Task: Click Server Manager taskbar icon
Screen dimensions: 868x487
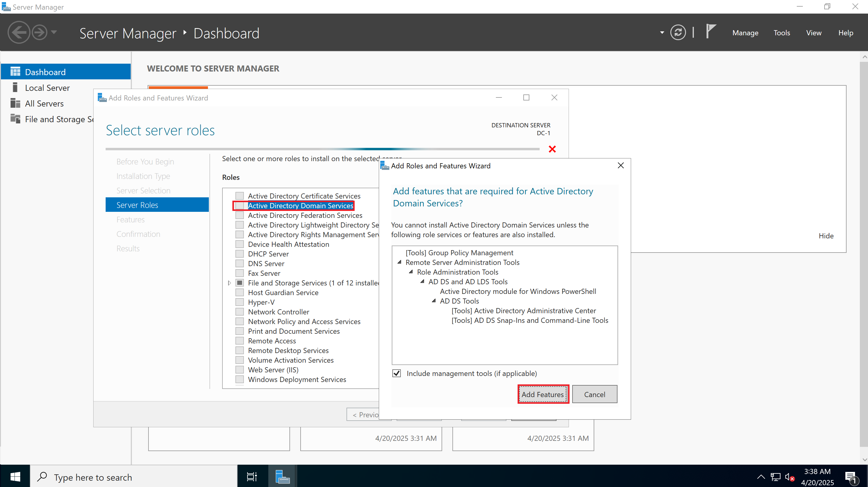Action: (x=282, y=476)
